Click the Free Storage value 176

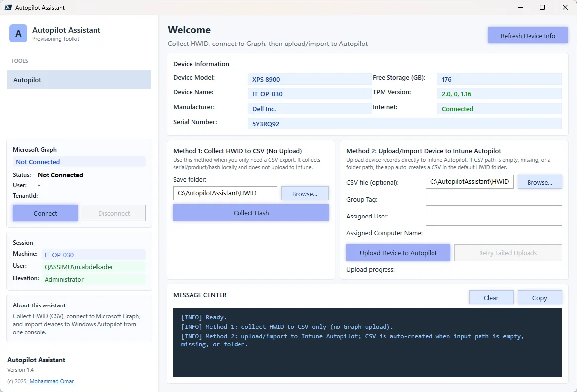pos(499,79)
